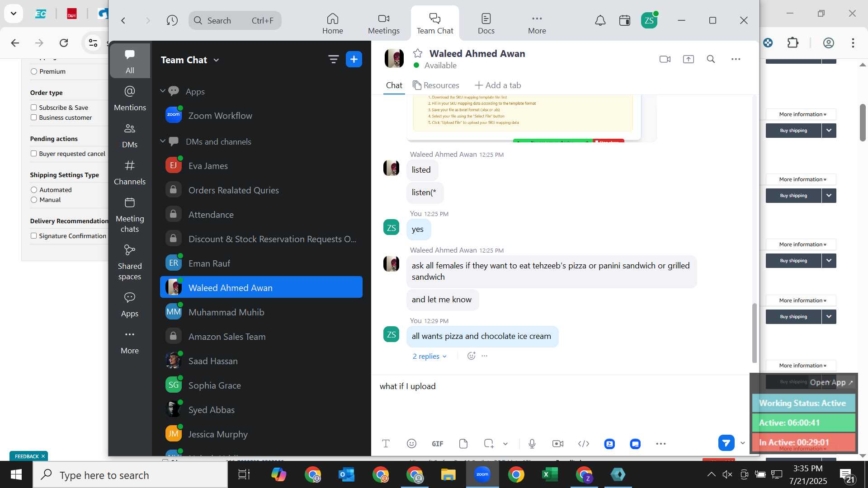This screenshot has width=868, height=488.
Task: Check the Buyer requested cancel checkbox
Action: click(x=33, y=154)
